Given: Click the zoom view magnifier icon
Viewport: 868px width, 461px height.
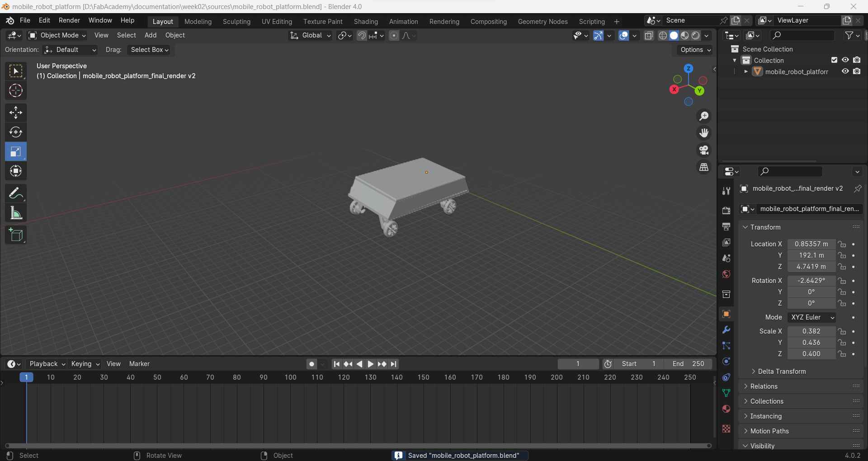Looking at the screenshot, I should click(704, 116).
